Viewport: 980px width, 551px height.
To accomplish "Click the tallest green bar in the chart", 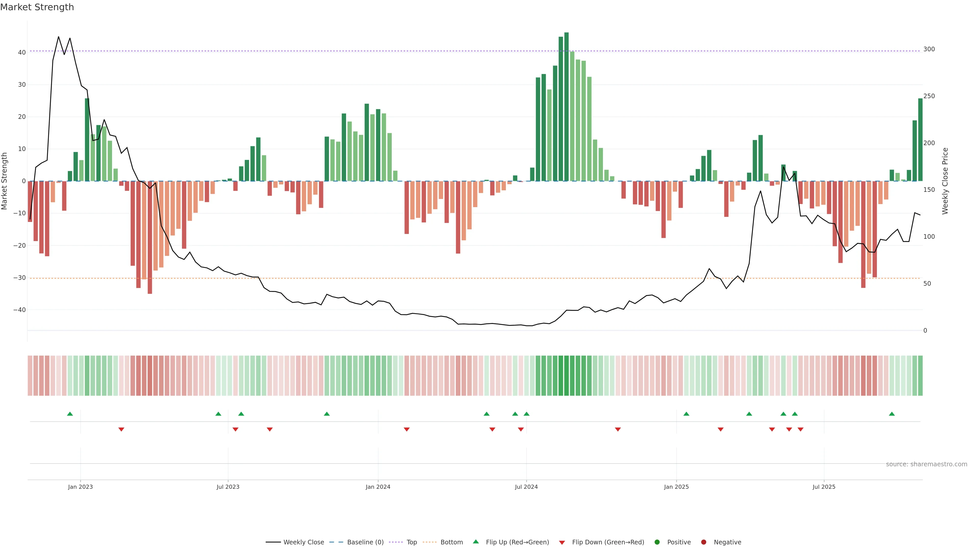I will 567,106.
